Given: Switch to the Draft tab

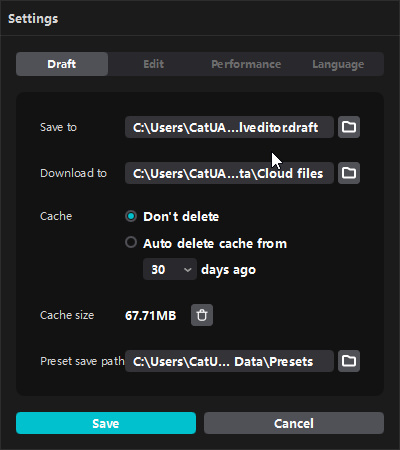Looking at the screenshot, I should [62, 64].
